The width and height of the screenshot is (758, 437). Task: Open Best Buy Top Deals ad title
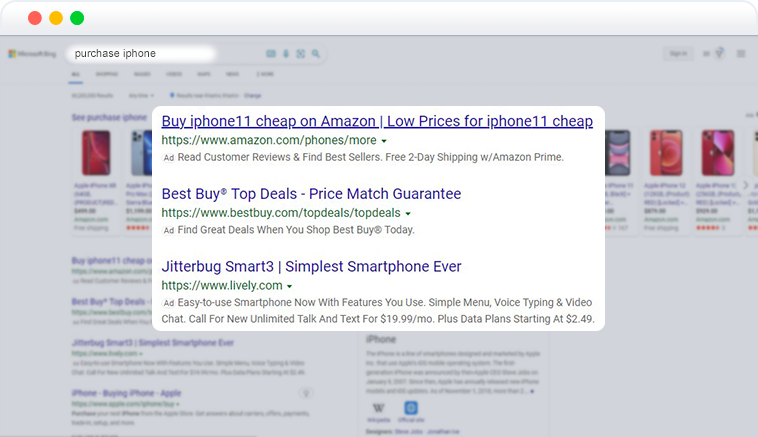coord(311,194)
